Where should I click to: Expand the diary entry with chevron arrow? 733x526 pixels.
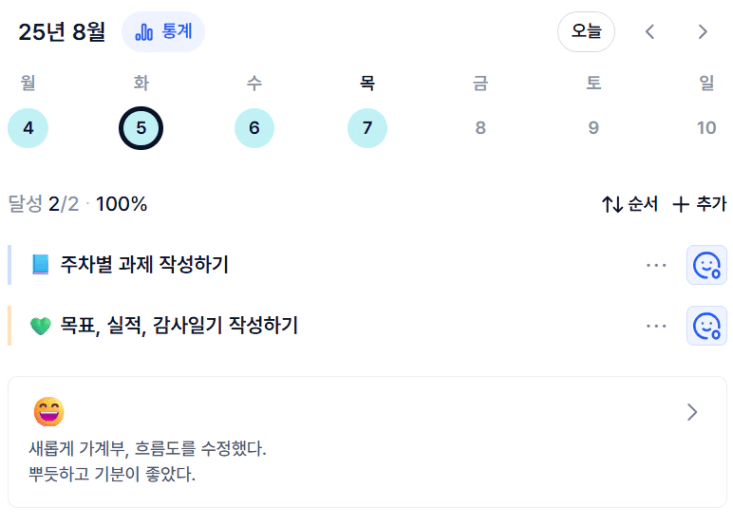click(x=692, y=412)
